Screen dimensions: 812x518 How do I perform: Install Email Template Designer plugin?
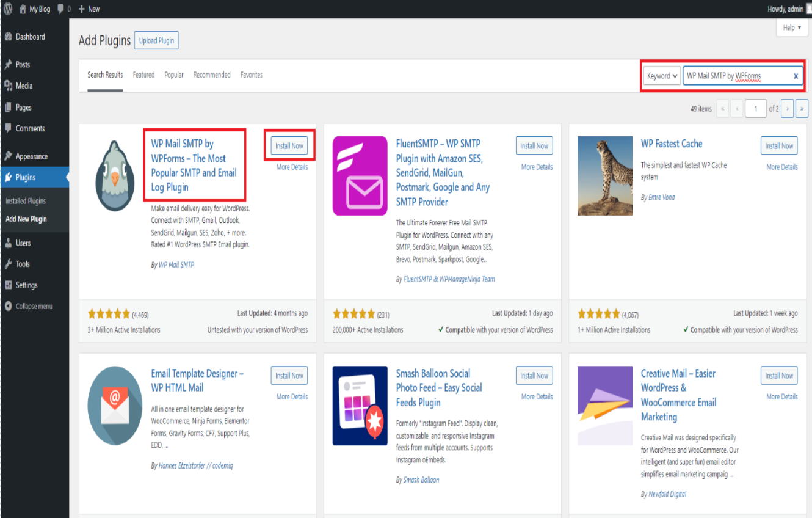click(x=289, y=376)
